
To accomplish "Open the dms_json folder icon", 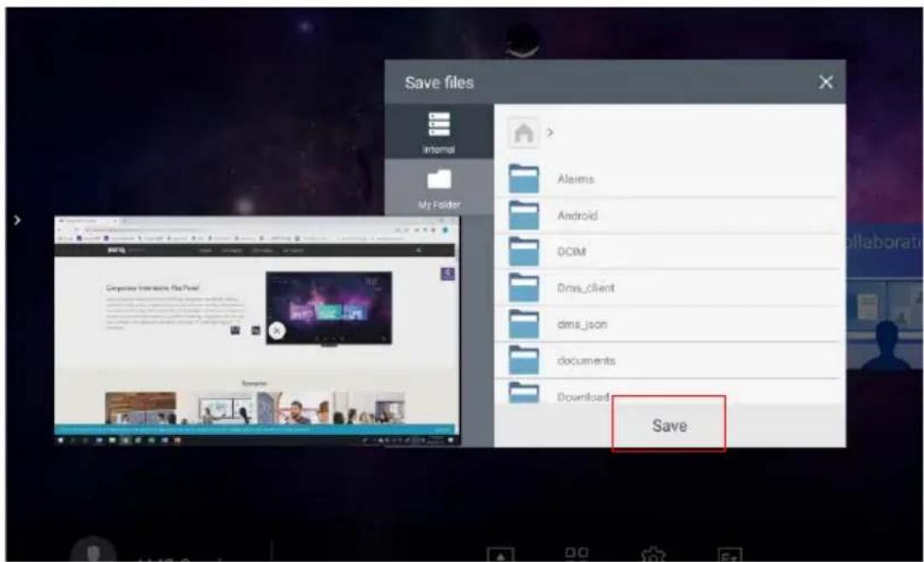I will click(524, 325).
